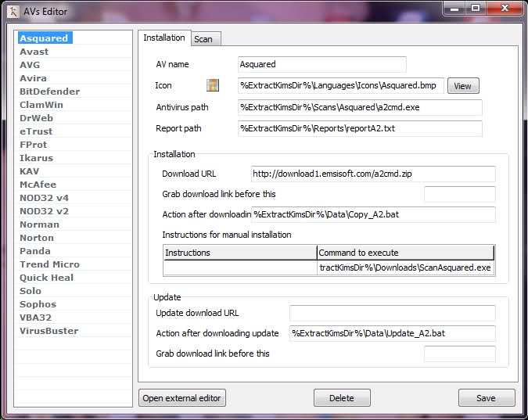Click the Antivirus path field
The image size is (528, 420).
pyautogui.click(x=360, y=107)
